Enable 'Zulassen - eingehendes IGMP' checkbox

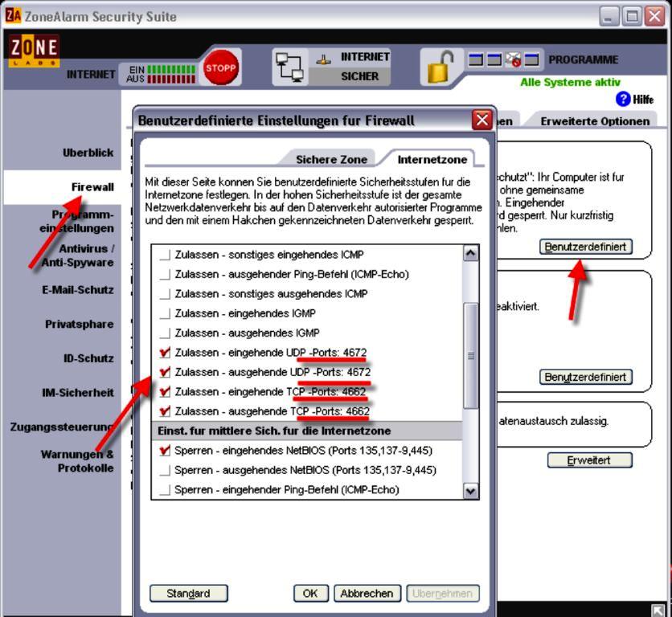coord(165,313)
